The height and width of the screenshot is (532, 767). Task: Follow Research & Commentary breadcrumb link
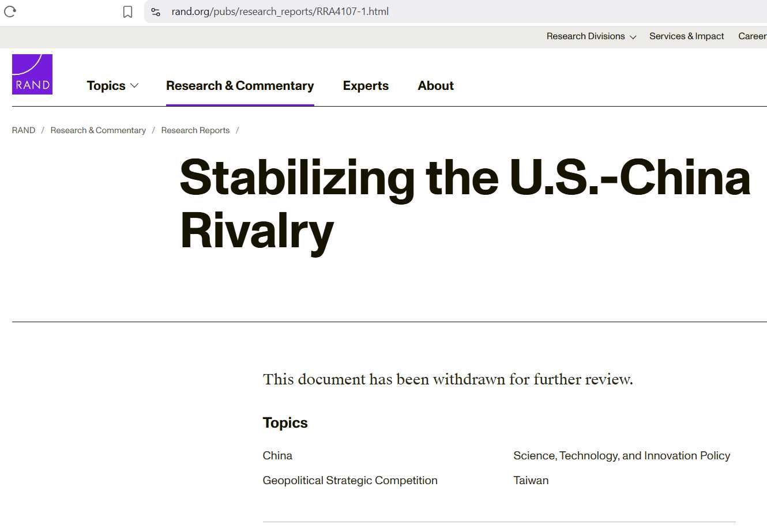click(98, 130)
